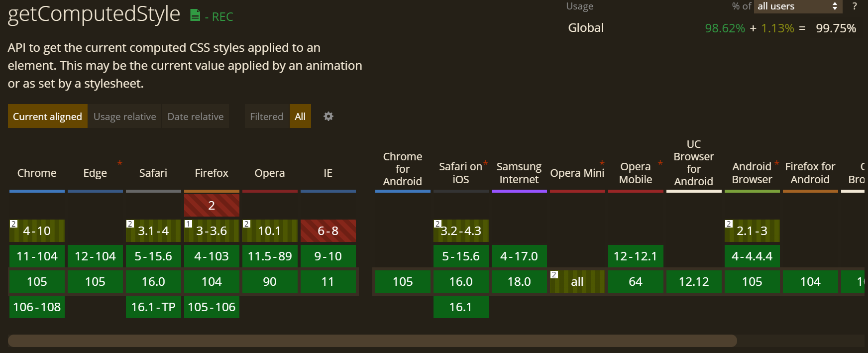This screenshot has width=868, height=353.
Task: Click note marker 2 on iOS Safari 3.2-4.3
Action: coord(438,224)
